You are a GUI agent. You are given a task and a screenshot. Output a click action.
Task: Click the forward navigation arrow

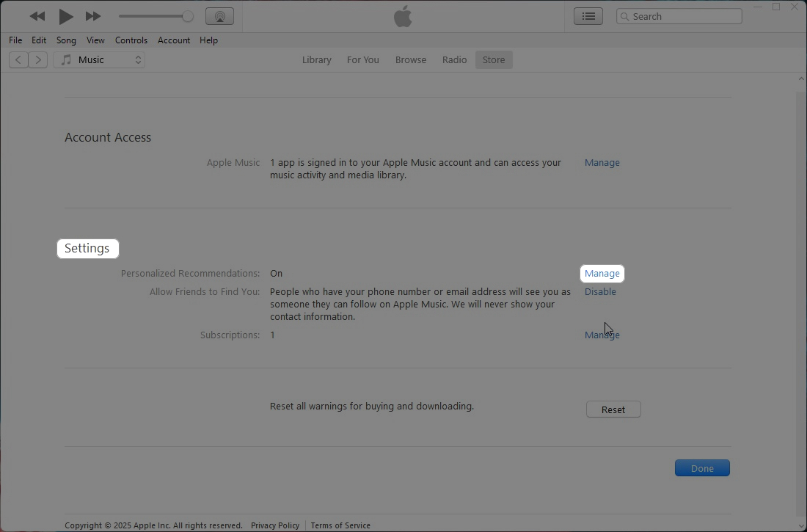click(x=38, y=59)
